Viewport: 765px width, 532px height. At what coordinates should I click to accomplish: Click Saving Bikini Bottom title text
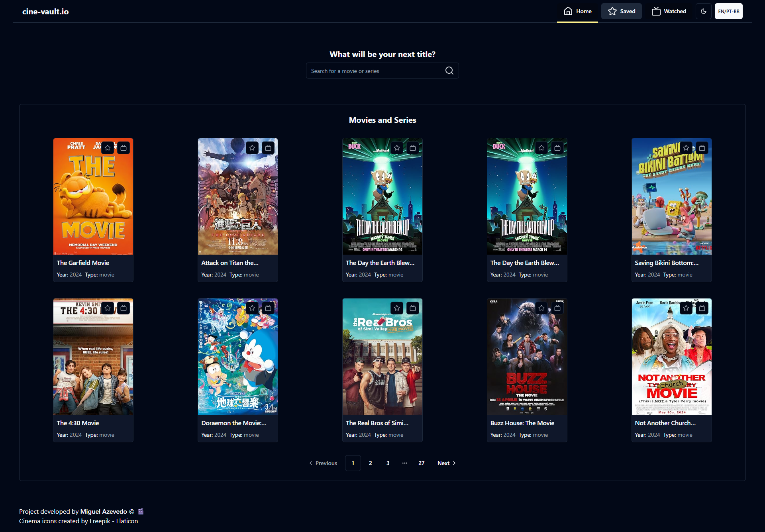tap(667, 263)
